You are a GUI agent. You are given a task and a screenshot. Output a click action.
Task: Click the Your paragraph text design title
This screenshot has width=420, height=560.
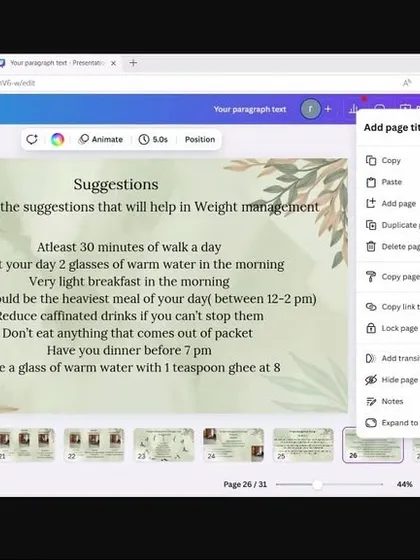250,109
